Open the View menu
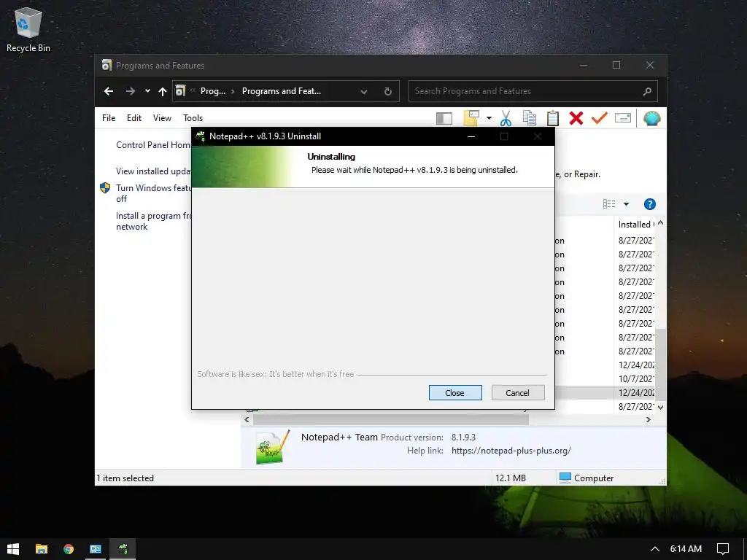The image size is (747, 560). coord(162,117)
